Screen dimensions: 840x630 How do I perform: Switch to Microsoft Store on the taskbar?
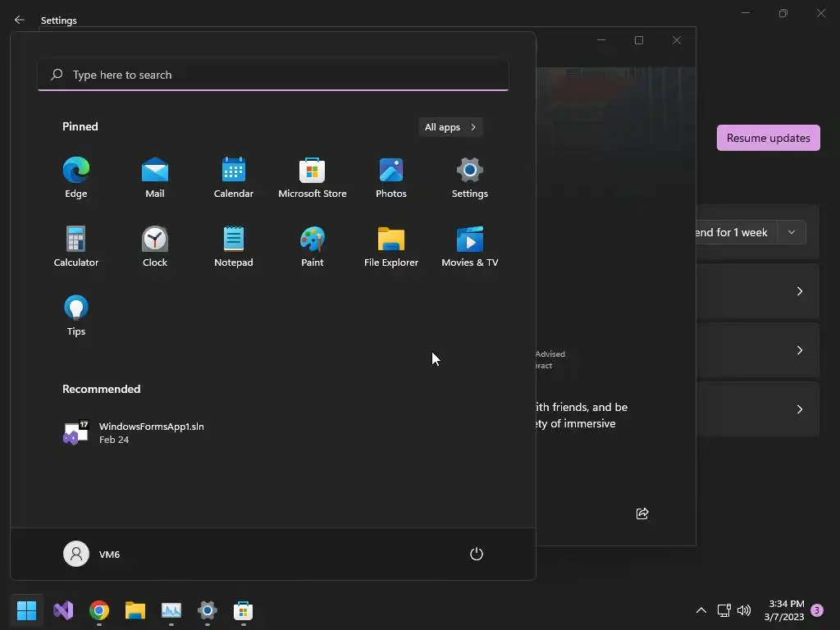[x=243, y=610]
